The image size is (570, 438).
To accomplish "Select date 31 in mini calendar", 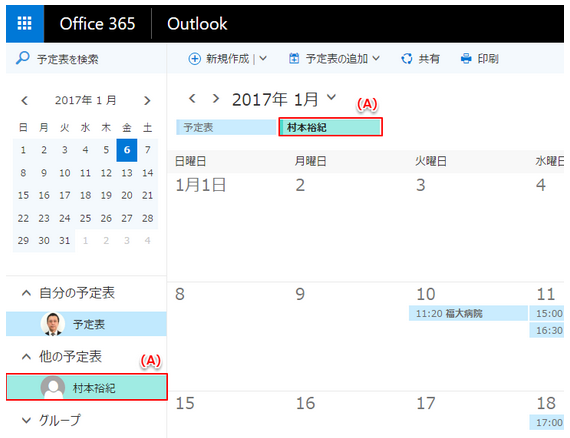I will tap(65, 240).
